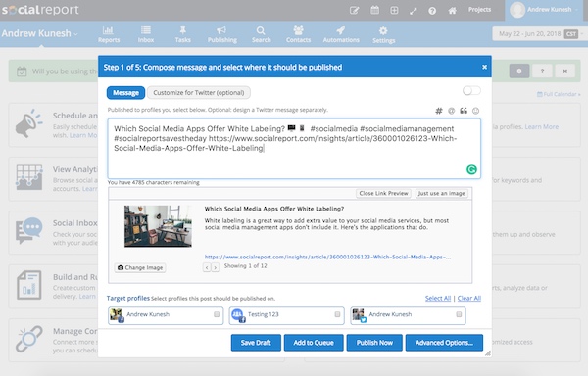Click the Andrew Kunesh Twitter profile avatar
Screen dimensions: 588x376
pos(359,315)
